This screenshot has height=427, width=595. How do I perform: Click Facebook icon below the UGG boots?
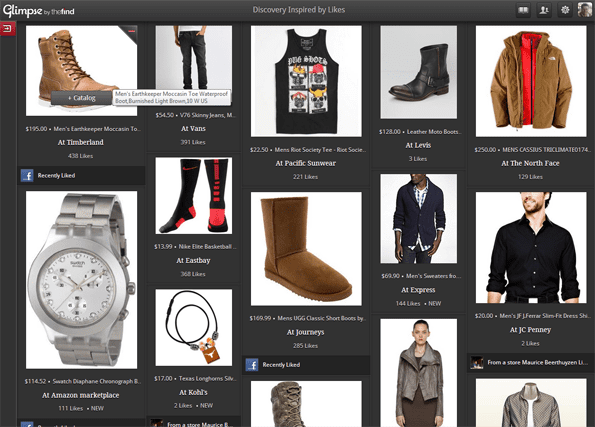click(x=252, y=364)
